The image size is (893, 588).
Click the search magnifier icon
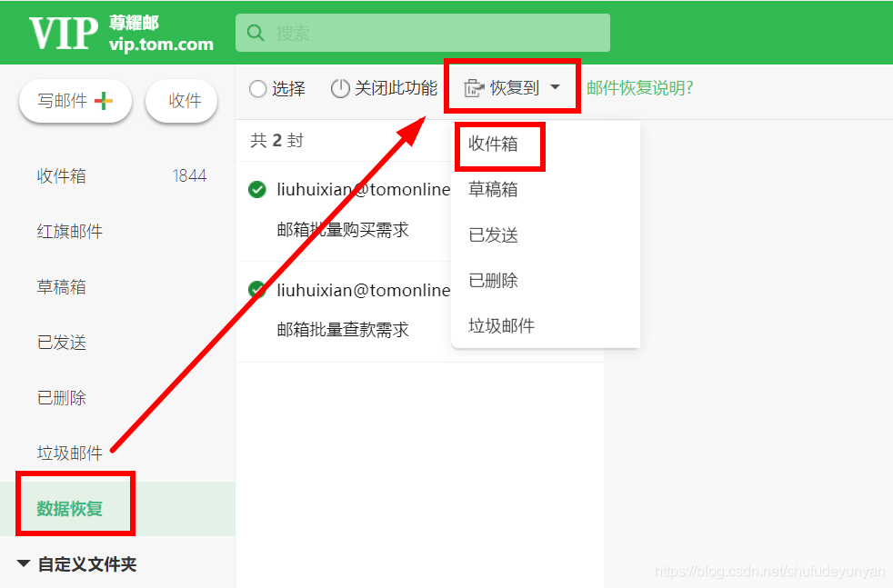click(x=255, y=32)
